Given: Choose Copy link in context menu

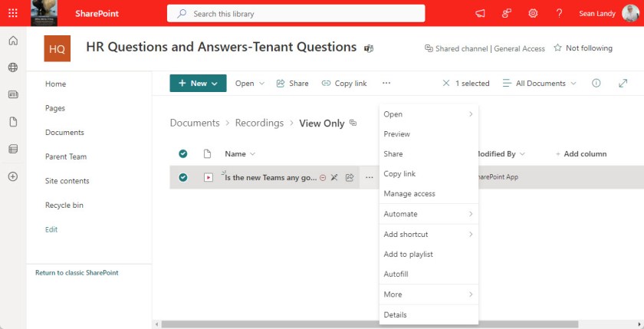Looking at the screenshot, I should pos(429,174).
